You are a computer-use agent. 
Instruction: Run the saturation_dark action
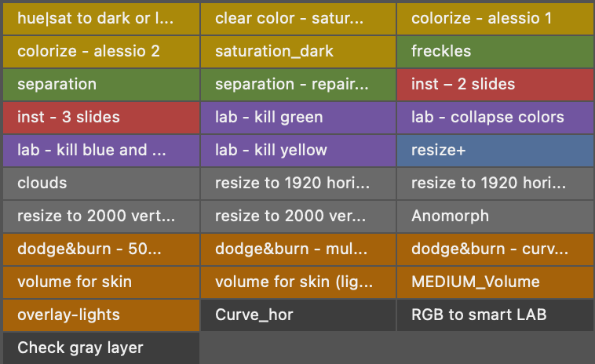tap(297, 51)
